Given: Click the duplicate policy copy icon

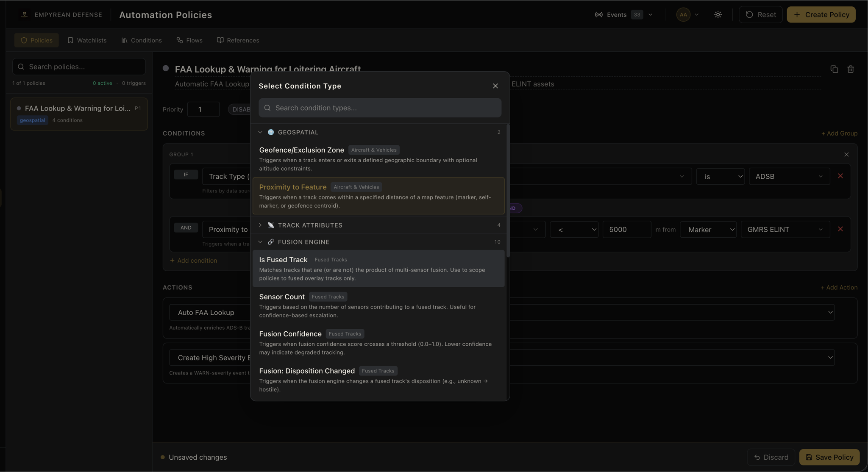Looking at the screenshot, I should click(x=834, y=69).
